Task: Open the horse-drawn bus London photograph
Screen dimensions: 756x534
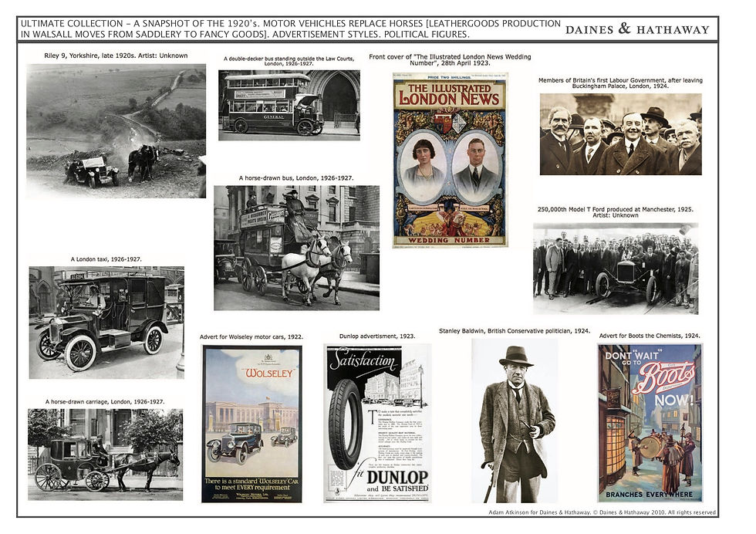Action: [x=296, y=248]
